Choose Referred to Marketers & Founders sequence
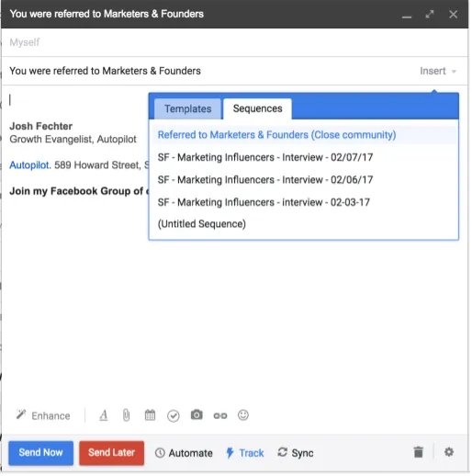 [x=304, y=135]
